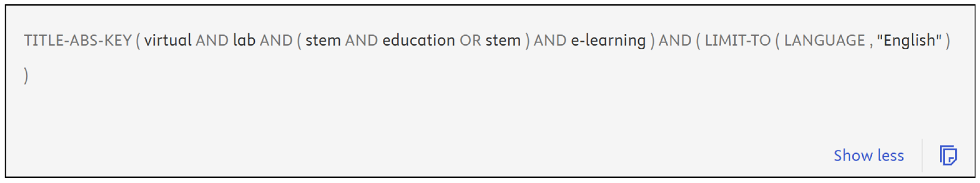Click "stem" right before "AND education"
The image size is (980, 183).
pos(323,40)
